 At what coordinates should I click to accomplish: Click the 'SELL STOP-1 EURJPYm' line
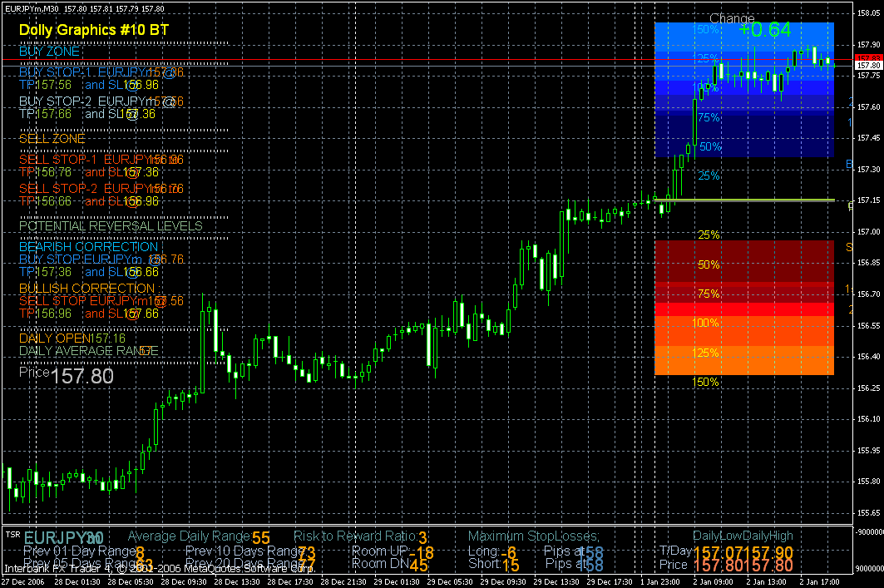pyautogui.click(x=101, y=160)
